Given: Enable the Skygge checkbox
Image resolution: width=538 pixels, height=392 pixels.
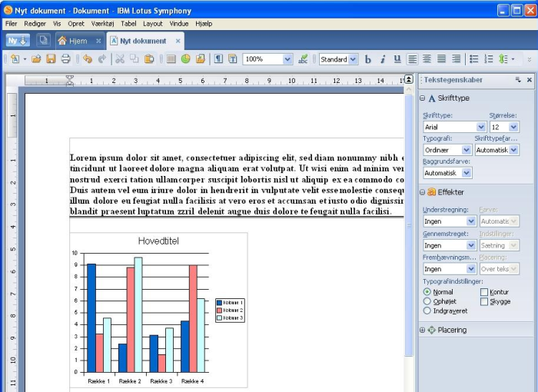Looking at the screenshot, I should tap(484, 302).
